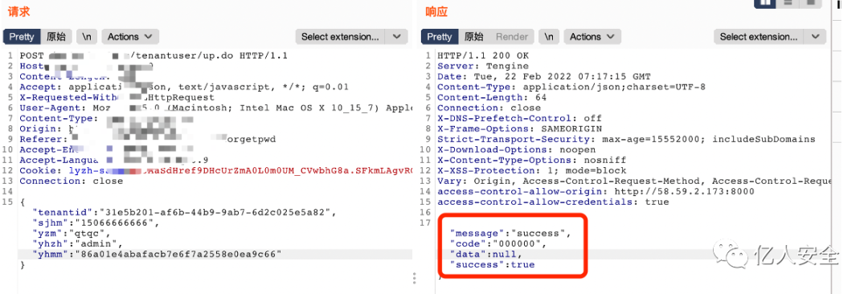Toggle \n non-printing characters in response

click(548, 36)
